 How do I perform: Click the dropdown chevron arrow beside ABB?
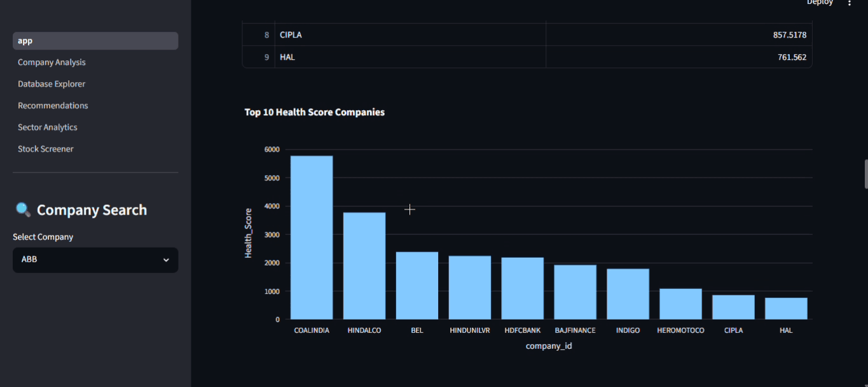click(x=166, y=260)
